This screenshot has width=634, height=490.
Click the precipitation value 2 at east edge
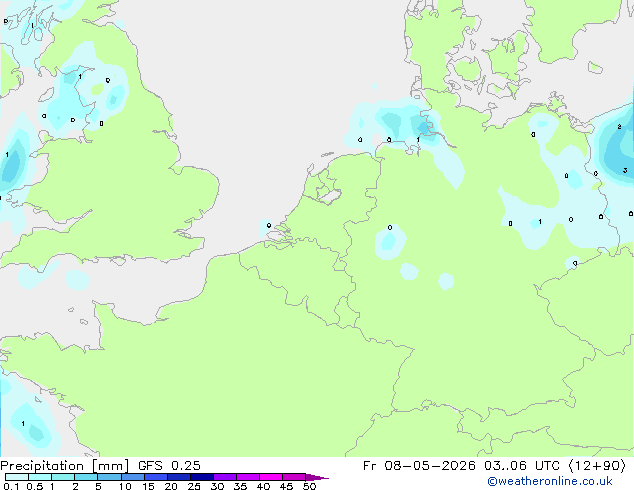click(619, 127)
